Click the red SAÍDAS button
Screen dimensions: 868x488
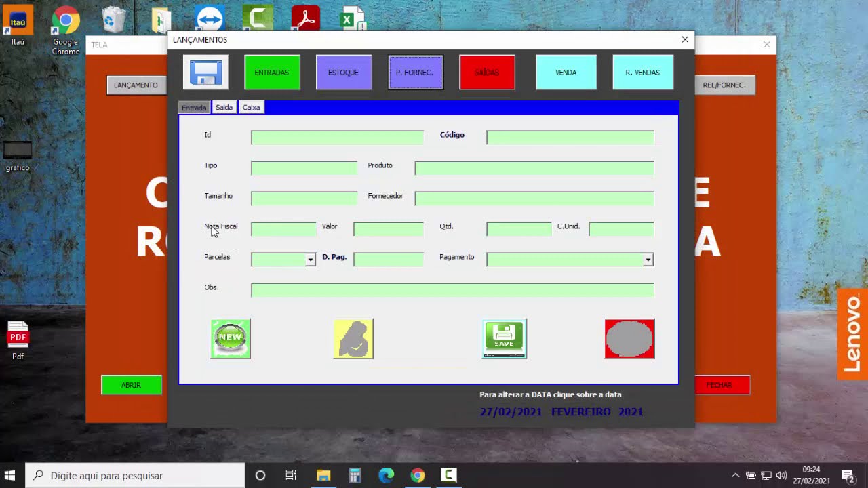[x=487, y=73]
